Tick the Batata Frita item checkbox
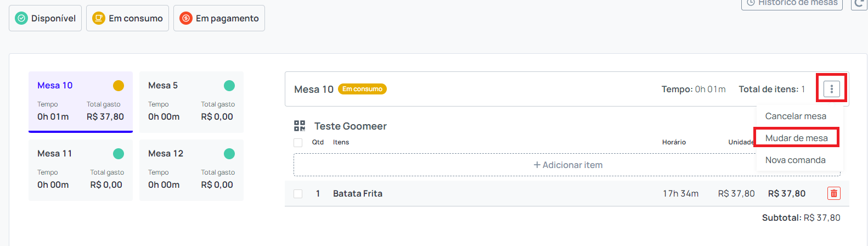 (x=298, y=194)
